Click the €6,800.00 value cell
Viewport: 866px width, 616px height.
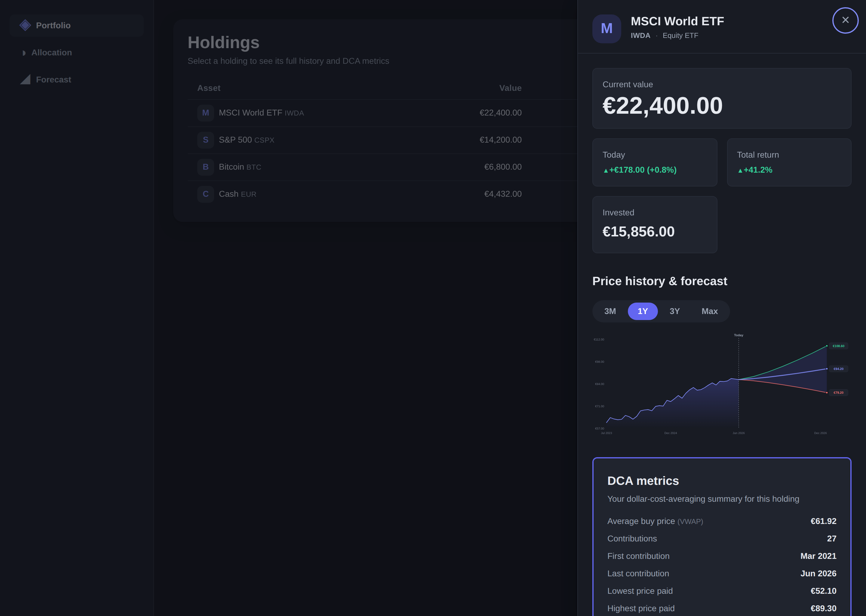pyautogui.click(x=503, y=167)
